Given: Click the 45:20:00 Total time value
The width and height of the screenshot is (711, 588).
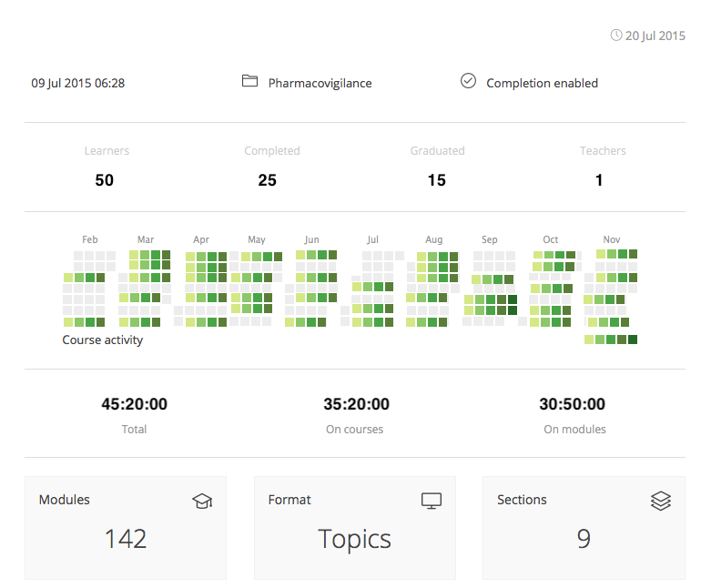Looking at the screenshot, I should pyautogui.click(x=134, y=404).
